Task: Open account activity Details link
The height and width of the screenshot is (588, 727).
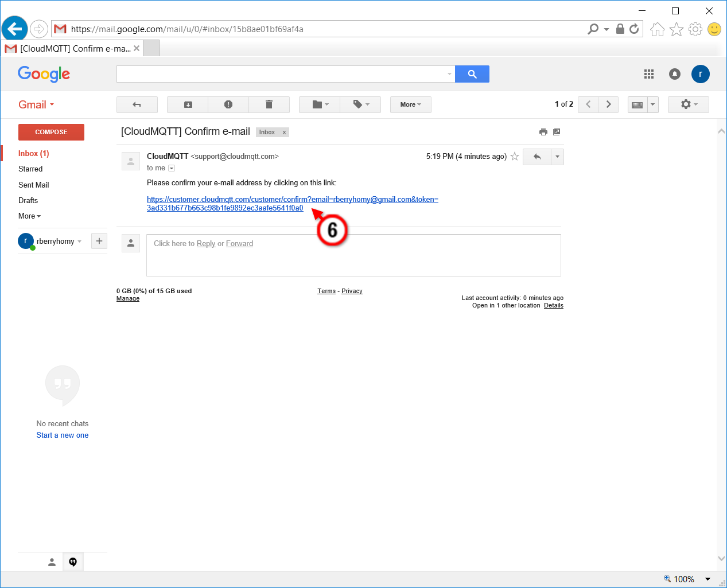Action: pyautogui.click(x=554, y=305)
